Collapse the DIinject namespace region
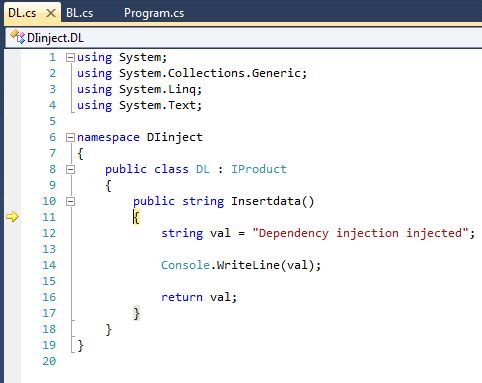The width and height of the screenshot is (482, 383). click(70, 137)
